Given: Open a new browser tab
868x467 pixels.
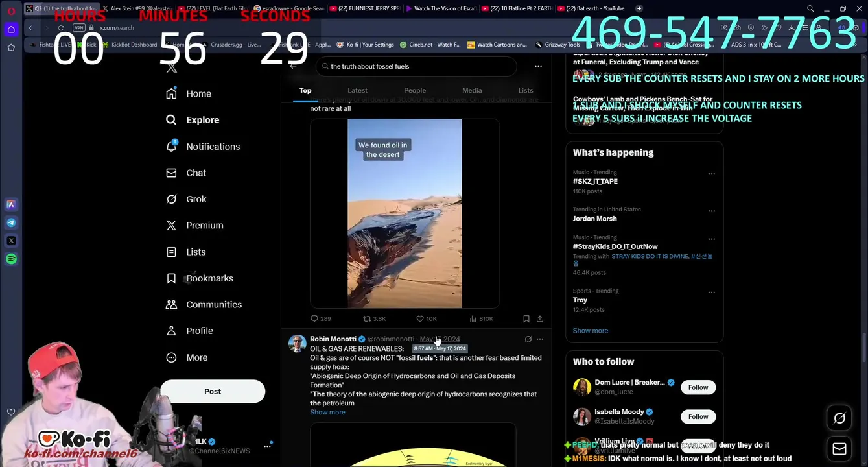Looking at the screenshot, I should click(x=639, y=8).
